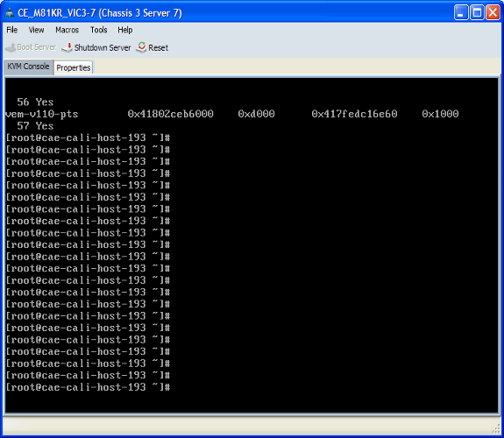Click the Shutdown Server label
This screenshot has height=438, width=504.
click(103, 47)
